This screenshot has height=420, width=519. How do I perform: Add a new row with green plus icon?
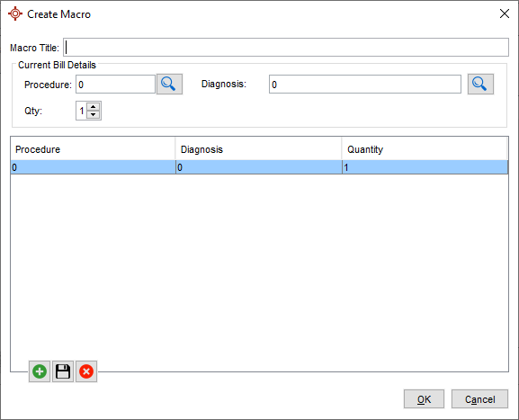tap(40, 371)
